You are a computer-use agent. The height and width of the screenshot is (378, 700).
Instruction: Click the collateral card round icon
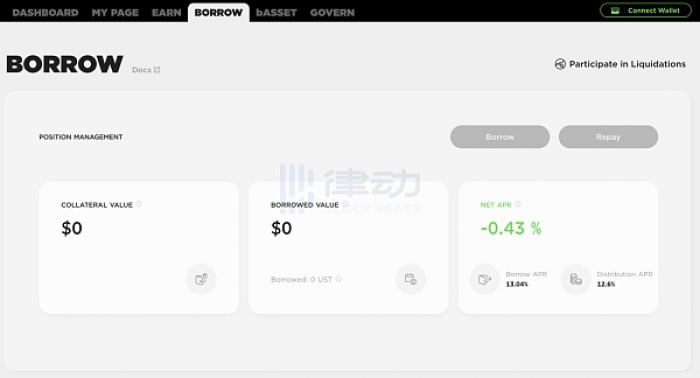[201, 279]
